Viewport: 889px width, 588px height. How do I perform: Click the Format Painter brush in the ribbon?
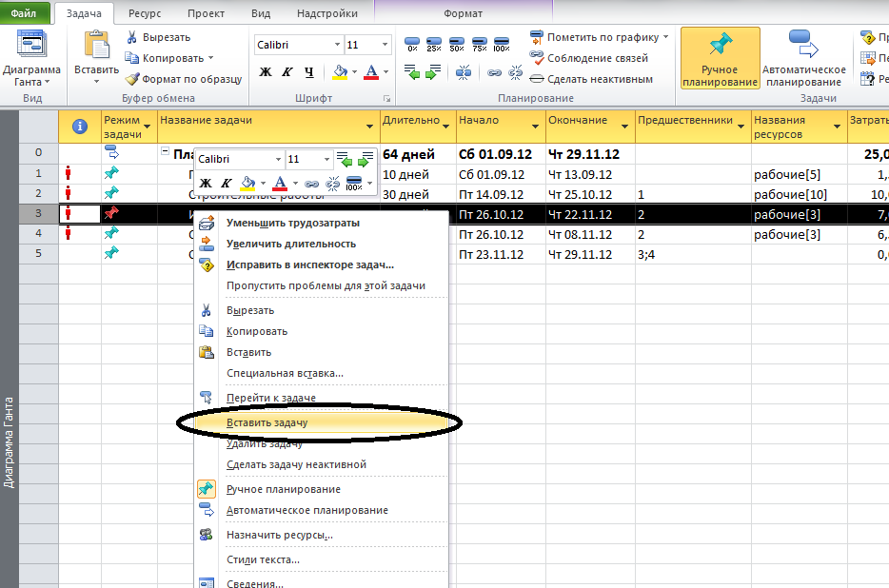tap(132, 79)
